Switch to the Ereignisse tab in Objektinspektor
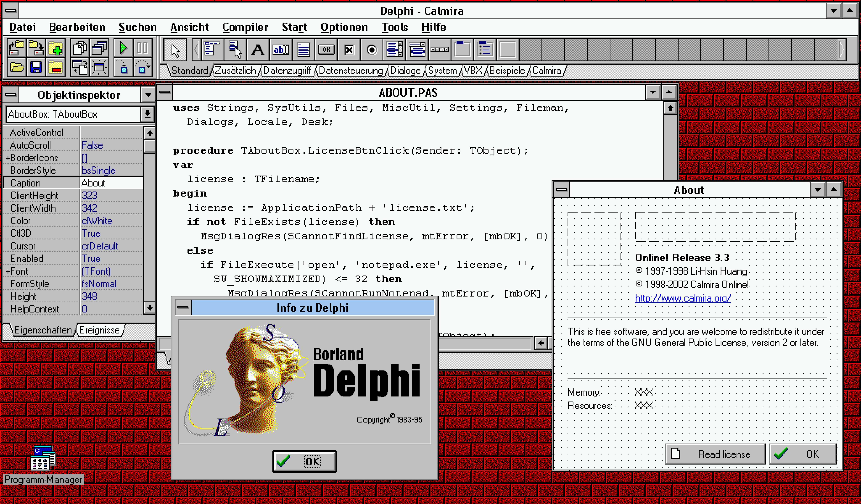Screen dimensions: 861x504 click(x=99, y=330)
